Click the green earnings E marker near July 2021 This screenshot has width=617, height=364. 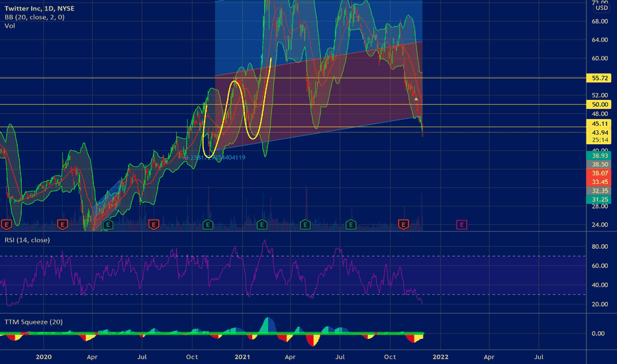click(351, 225)
